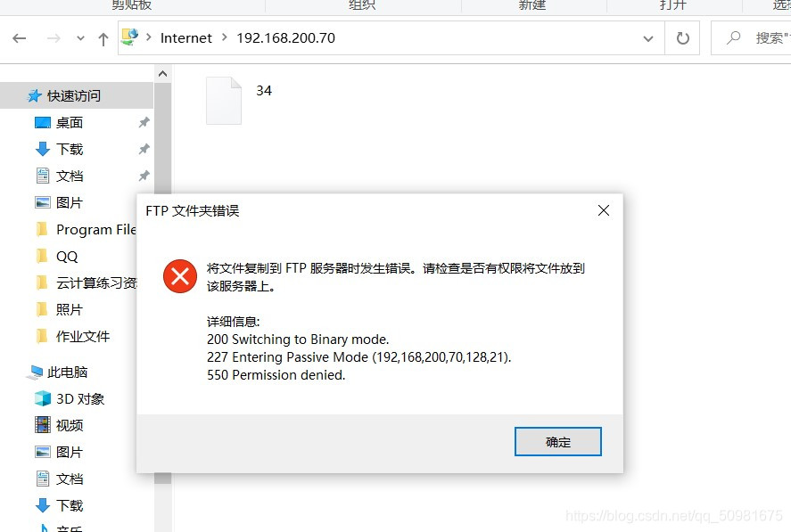Open the 照片 folder
Image resolution: width=791 pixels, height=532 pixels.
pyautogui.click(x=69, y=309)
